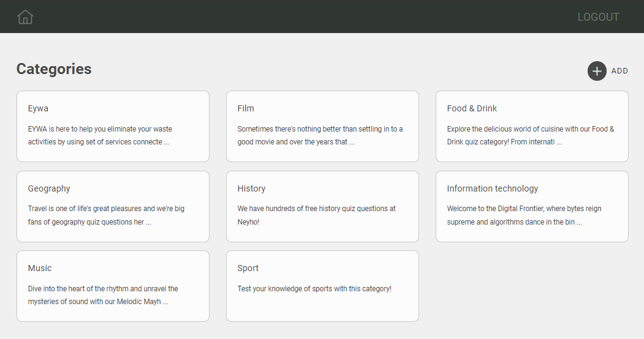Log out using the LOGOUT link
The width and height of the screenshot is (644, 339).
click(x=598, y=17)
